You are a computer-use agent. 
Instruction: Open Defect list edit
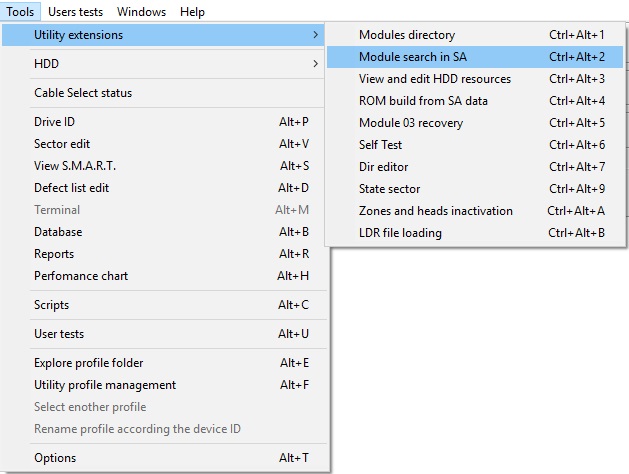[71, 188]
